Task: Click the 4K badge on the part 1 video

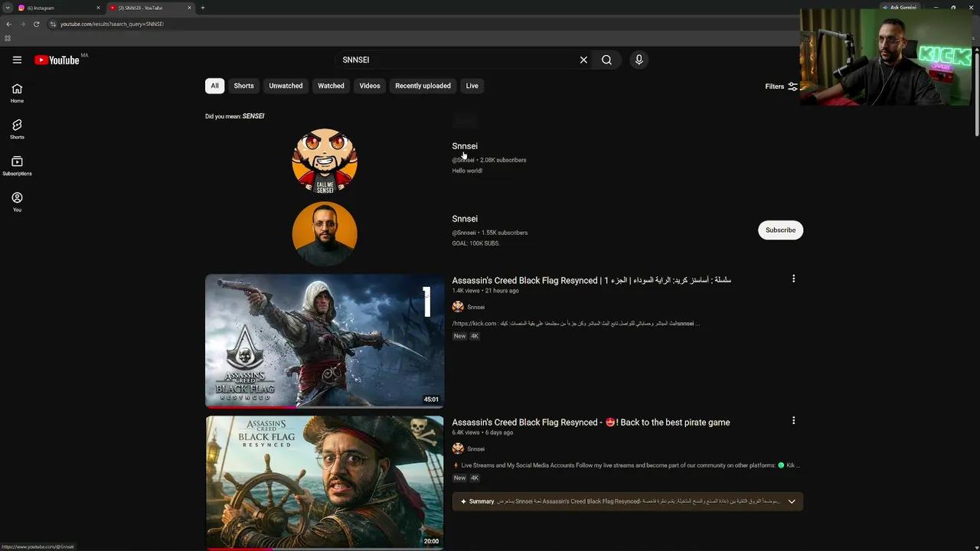Action: 474,336
